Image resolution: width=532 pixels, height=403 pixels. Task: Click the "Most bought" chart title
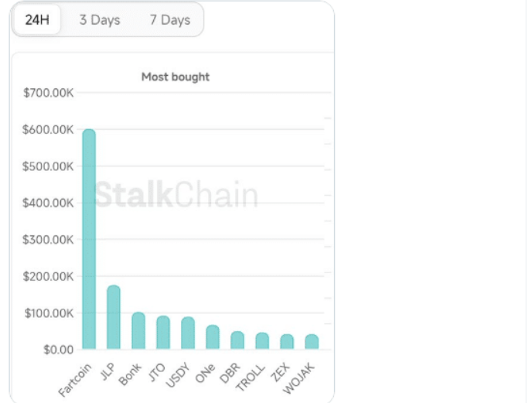click(x=176, y=77)
